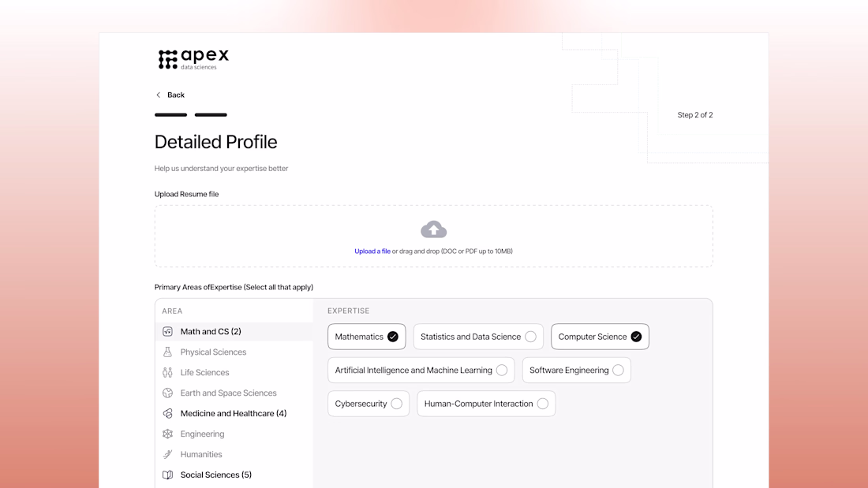This screenshot has width=868, height=488.
Task: Click the Physical Sciences flask icon
Action: tap(167, 352)
